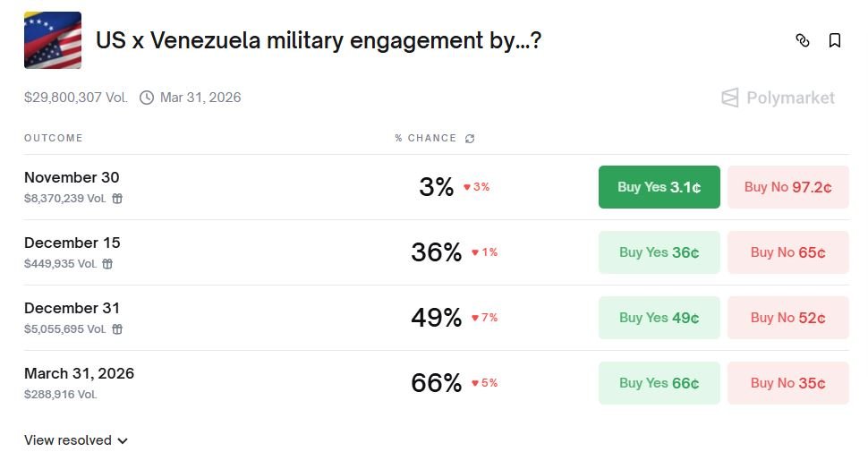Image resolution: width=868 pixels, height=469 pixels.
Task: Buy No at 65¢ for December 15
Action: pos(787,252)
